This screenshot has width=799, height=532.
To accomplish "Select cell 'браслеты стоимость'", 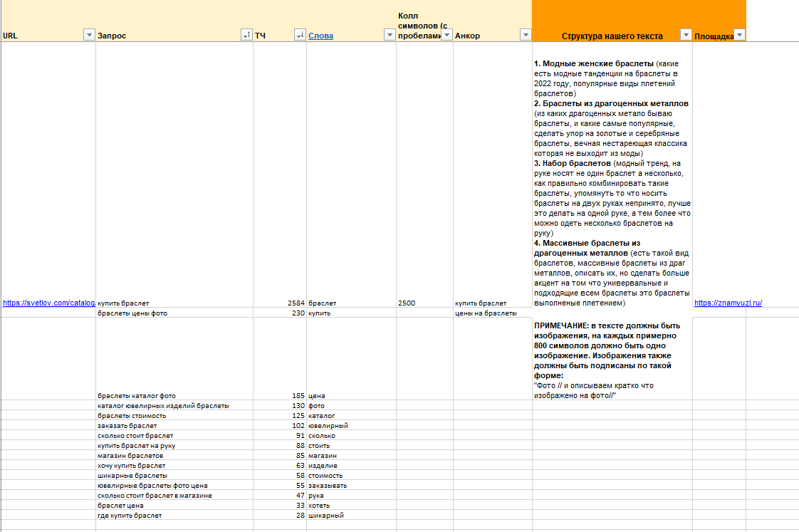I will point(174,415).
